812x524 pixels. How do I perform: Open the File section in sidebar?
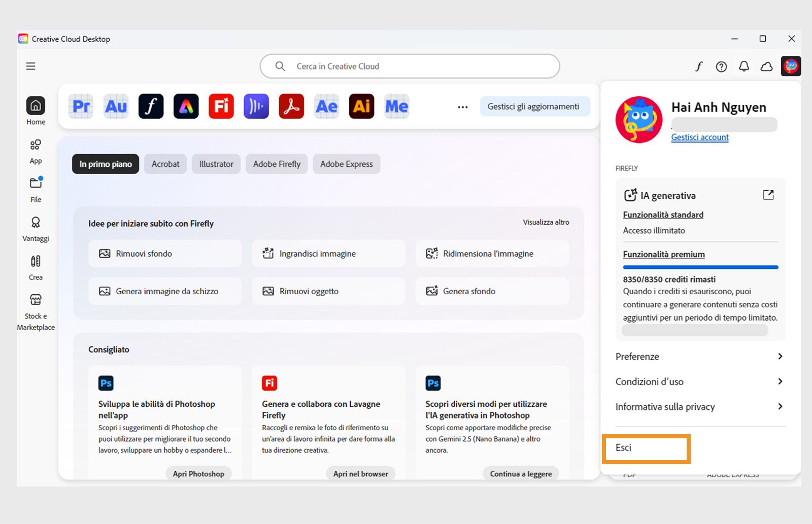(36, 190)
